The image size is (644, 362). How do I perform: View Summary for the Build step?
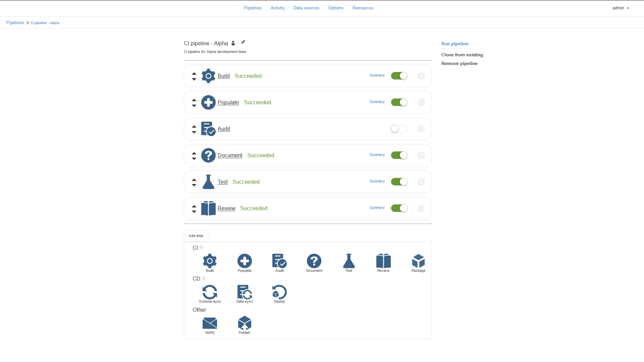pos(377,75)
